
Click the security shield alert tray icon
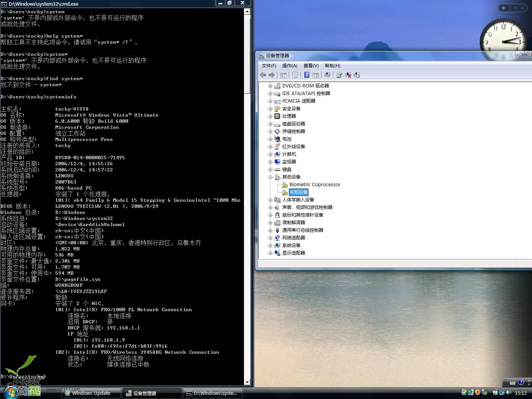[478, 393]
